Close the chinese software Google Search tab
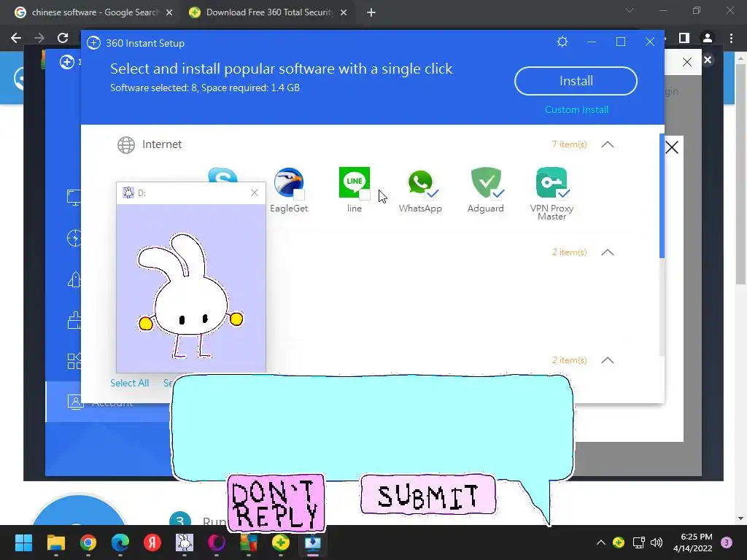The image size is (747, 560). [169, 12]
